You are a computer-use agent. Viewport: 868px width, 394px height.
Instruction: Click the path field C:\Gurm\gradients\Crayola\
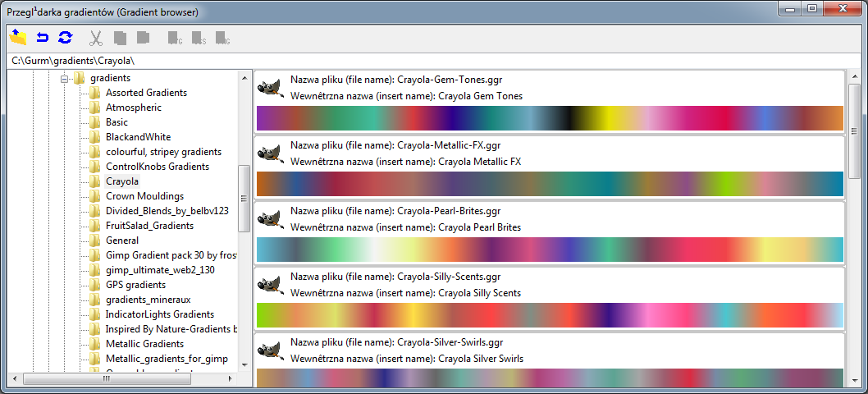(434, 61)
